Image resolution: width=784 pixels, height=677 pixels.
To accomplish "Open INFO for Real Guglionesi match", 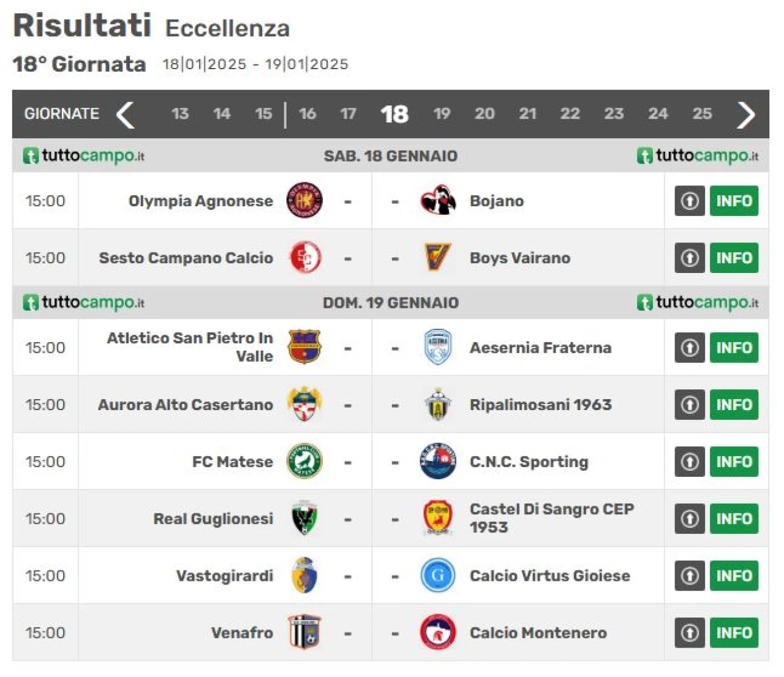I will click(x=734, y=518).
